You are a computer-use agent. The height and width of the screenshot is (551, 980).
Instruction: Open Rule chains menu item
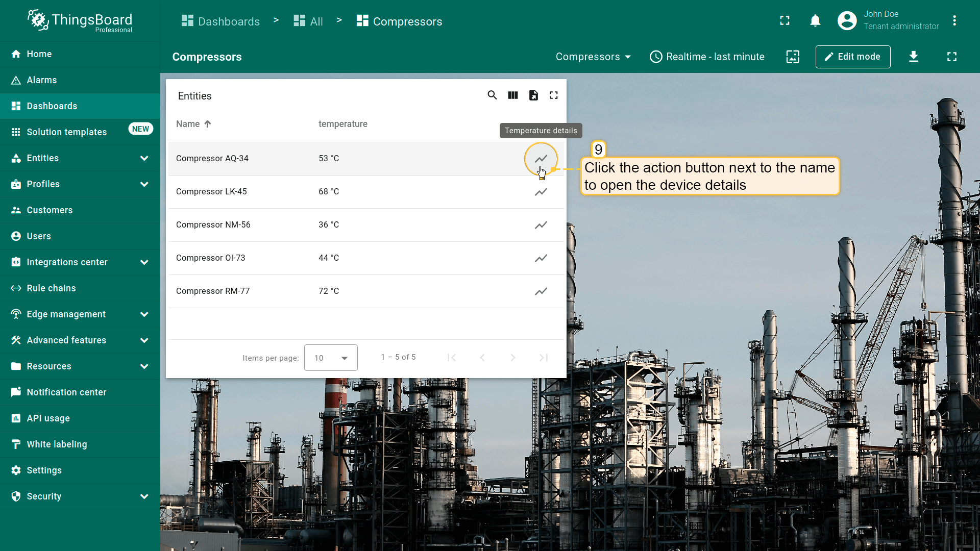point(51,288)
